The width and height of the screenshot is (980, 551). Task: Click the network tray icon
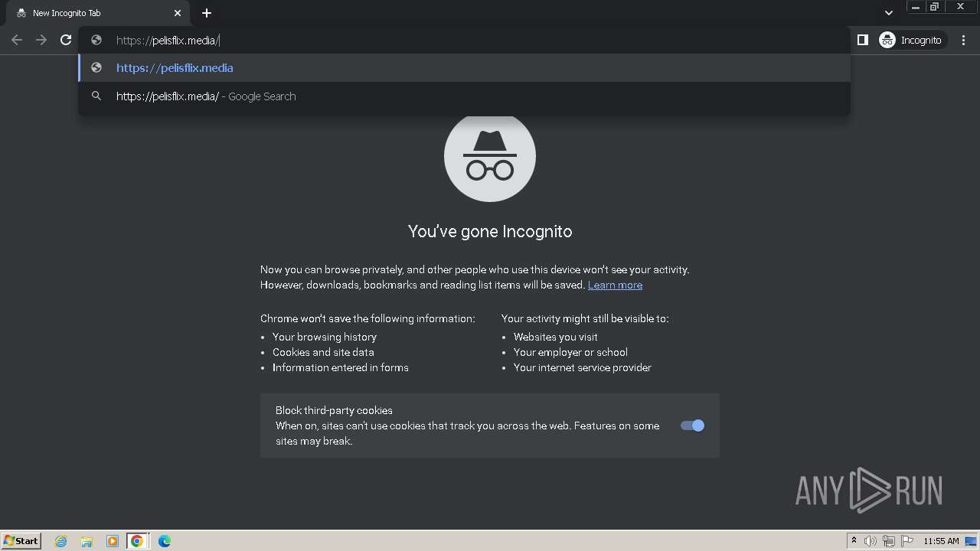pyautogui.click(x=889, y=541)
